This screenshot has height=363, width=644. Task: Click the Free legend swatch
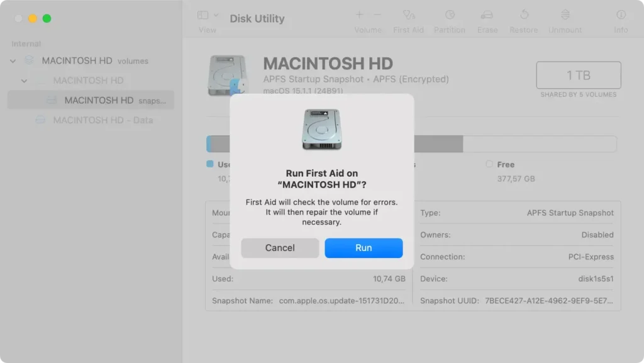(x=489, y=164)
